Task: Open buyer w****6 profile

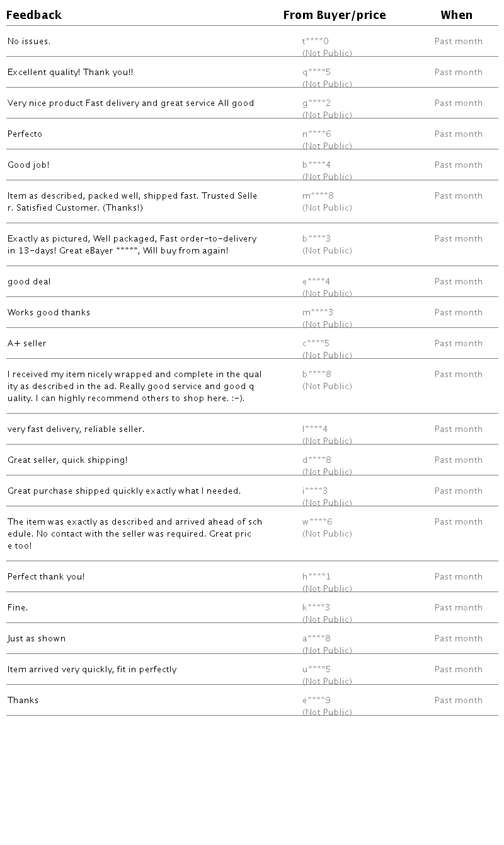Action: tap(318, 522)
